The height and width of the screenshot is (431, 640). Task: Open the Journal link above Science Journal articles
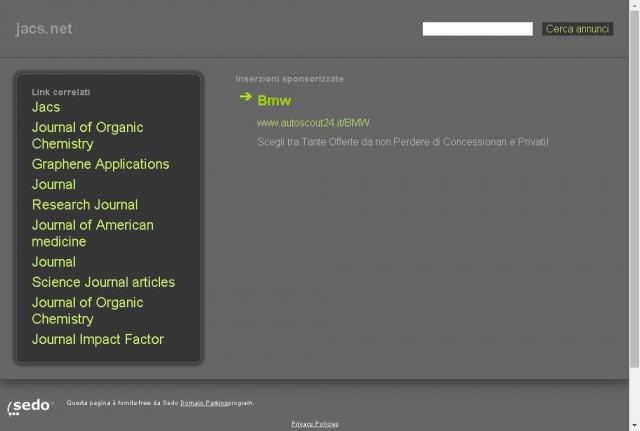point(54,262)
